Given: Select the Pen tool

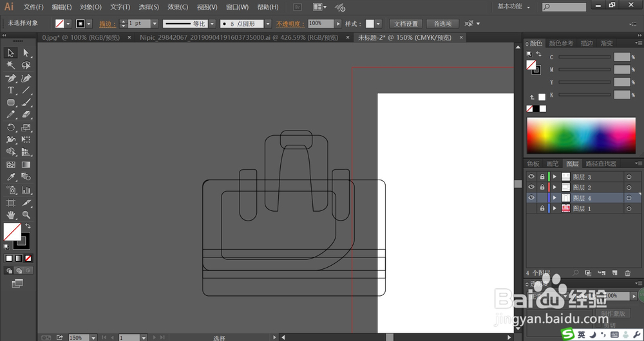Looking at the screenshot, I should click(x=11, y=78).
